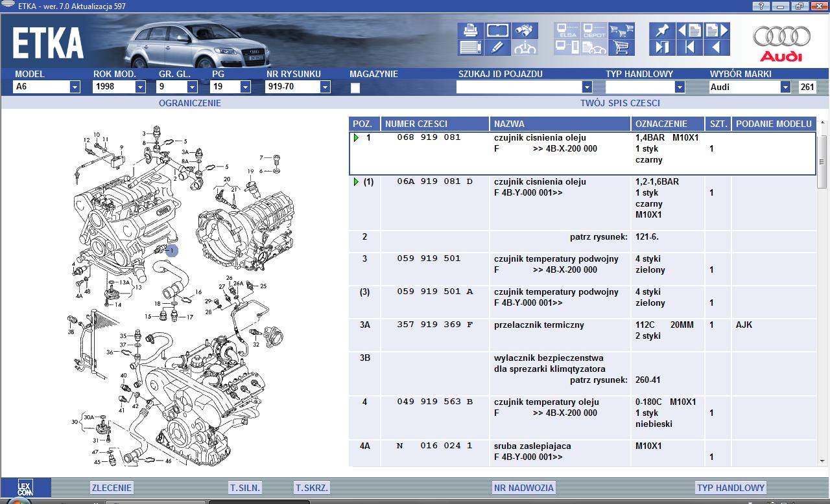The width and height of the screenshot is (830, 504).
Task: Click TYP HANDLOWY in the bottom bar
Action: click(731, 488)
